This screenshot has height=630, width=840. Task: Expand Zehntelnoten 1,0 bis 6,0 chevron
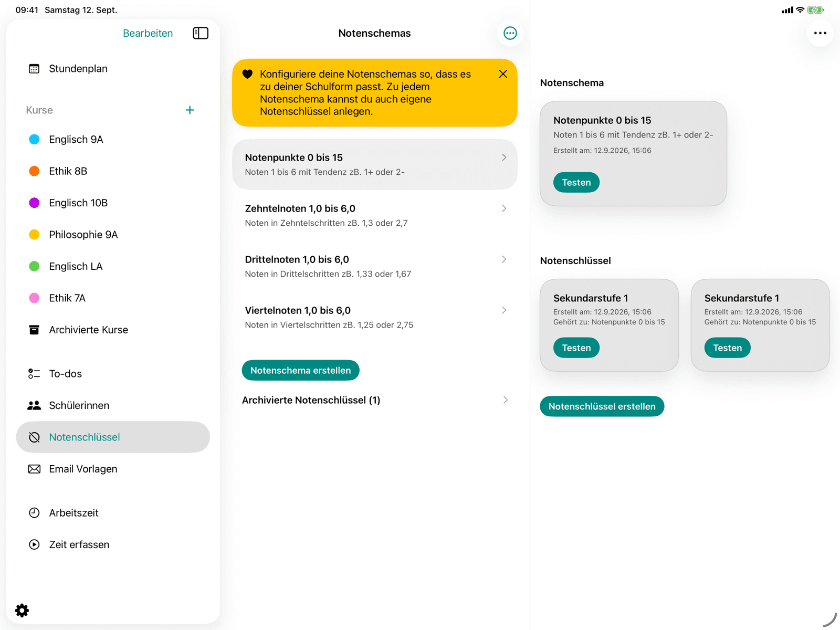tap(504, 208)
